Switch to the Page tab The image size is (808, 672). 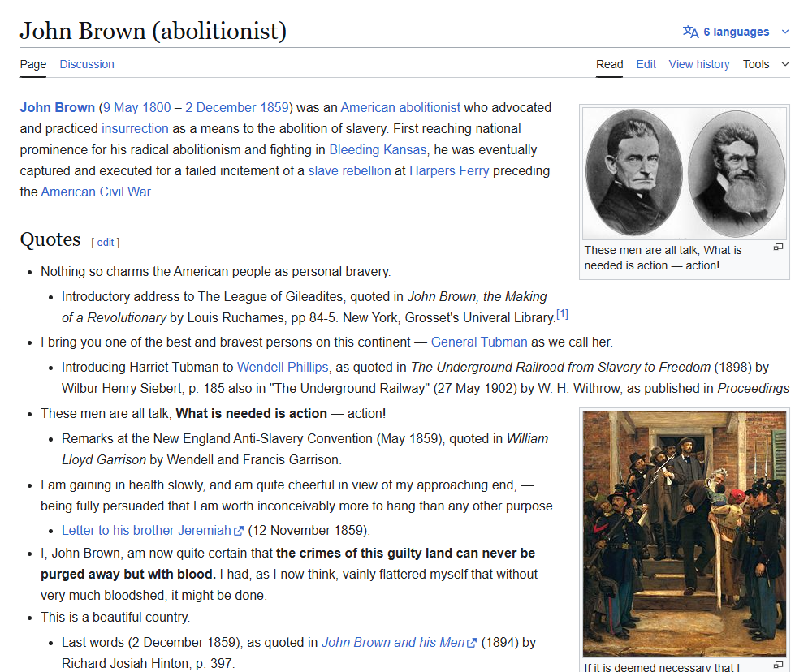click(x=33, y=64)
